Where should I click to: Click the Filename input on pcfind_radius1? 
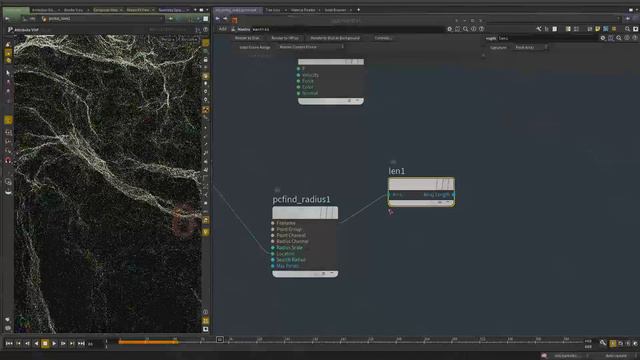coord(273,223)
